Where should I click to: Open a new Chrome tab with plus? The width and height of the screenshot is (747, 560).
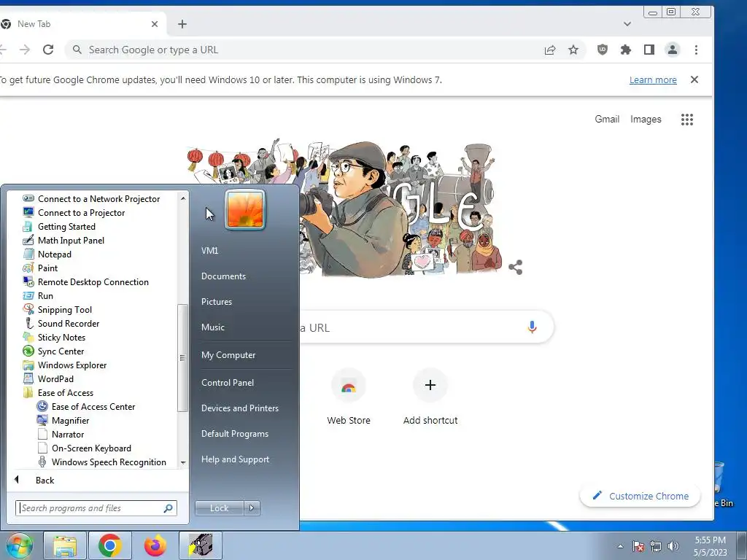pyautogui.click(x=182, y=24)
